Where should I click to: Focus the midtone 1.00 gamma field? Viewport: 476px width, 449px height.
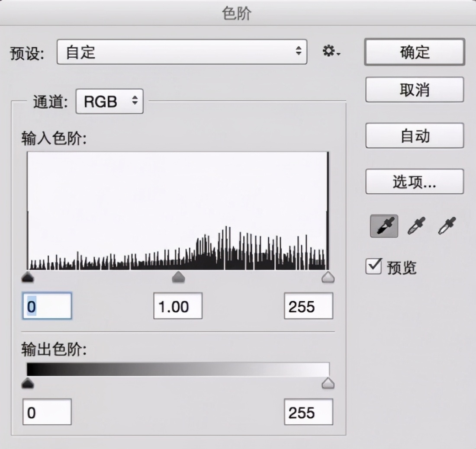point(178,306)
